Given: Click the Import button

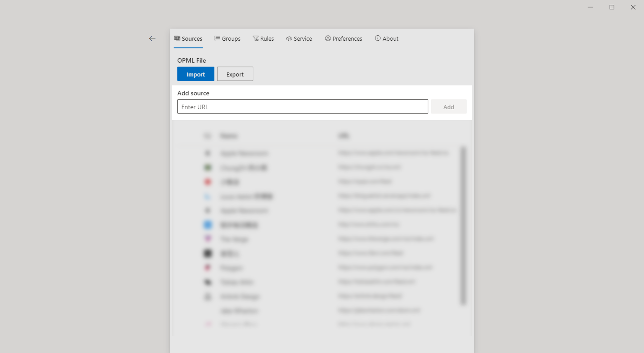Looking at the screenshot, I should (x=195, y=74).
